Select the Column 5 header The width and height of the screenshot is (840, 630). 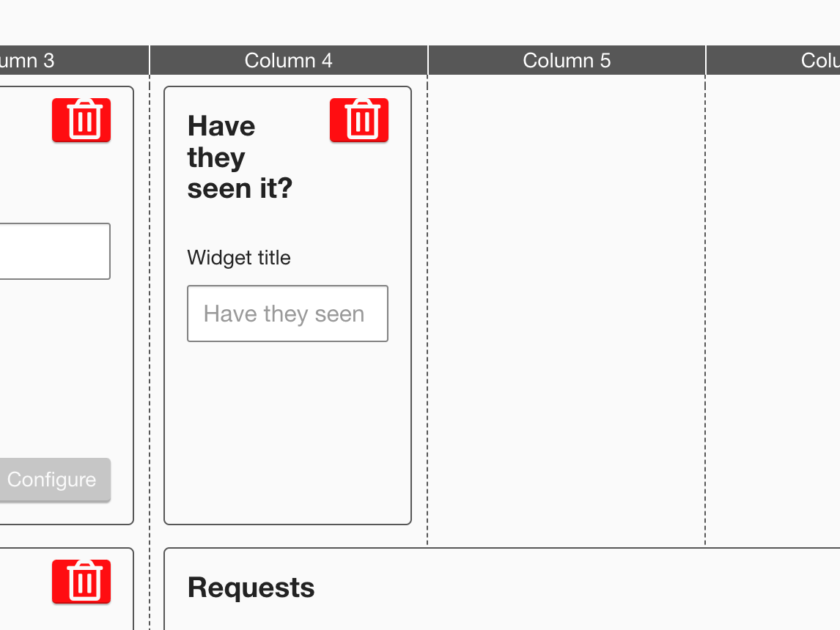(567, 60)
